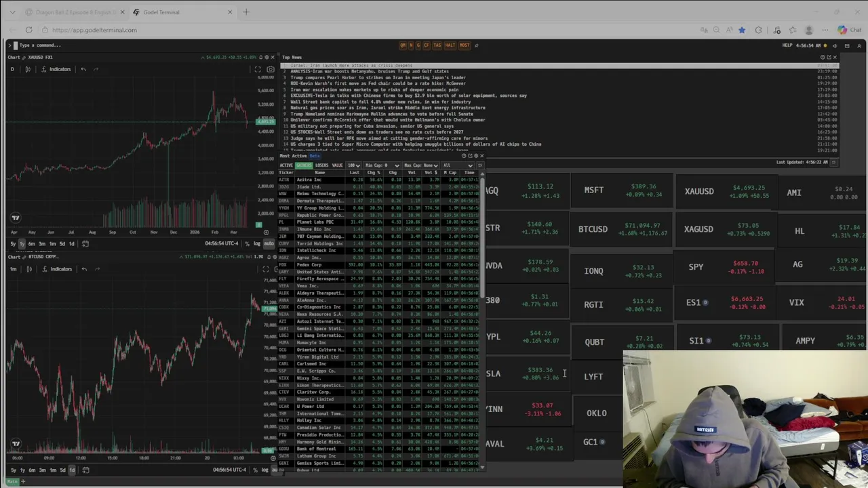Open go-to-date calendar on XAUUSD chart
868x488 pixels.
click(85, 244)
